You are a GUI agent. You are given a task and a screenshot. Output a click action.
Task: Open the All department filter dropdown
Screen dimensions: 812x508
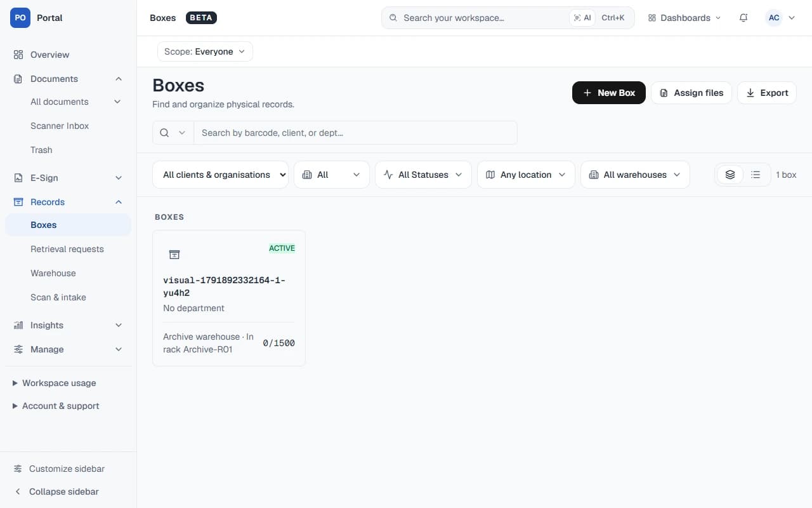[332, 175]
